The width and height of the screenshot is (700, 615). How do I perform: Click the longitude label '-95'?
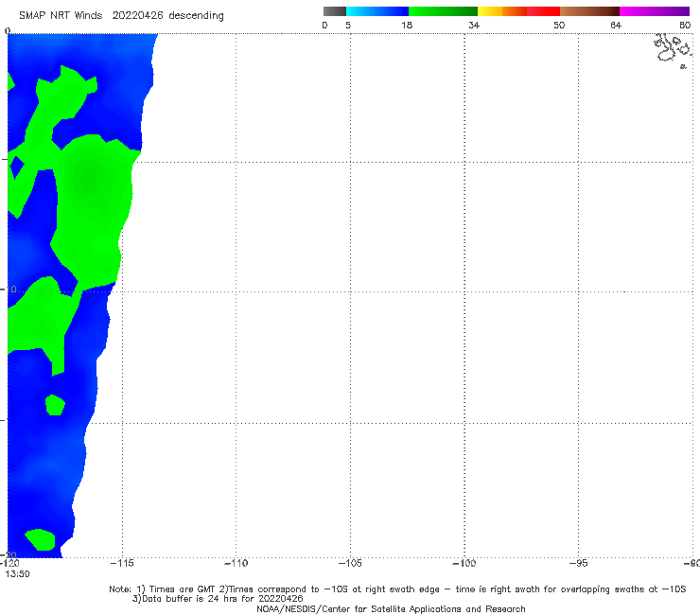point(578,563)
